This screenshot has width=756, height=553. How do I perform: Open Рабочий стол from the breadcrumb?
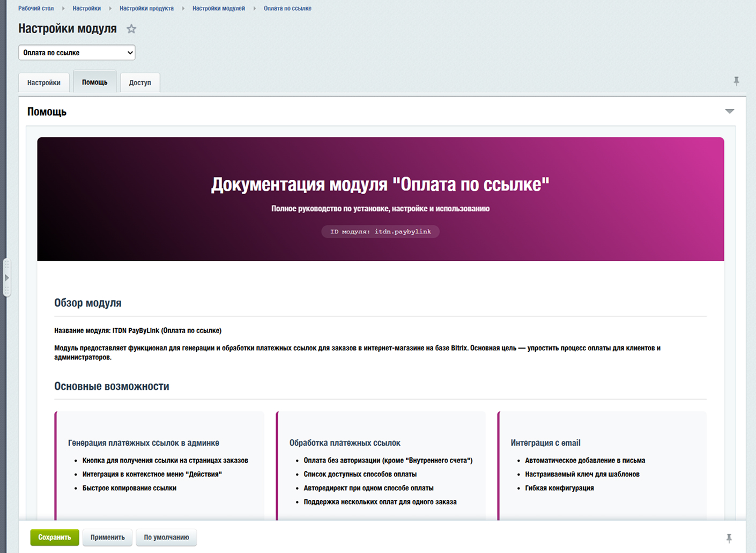tap(35, 8)
